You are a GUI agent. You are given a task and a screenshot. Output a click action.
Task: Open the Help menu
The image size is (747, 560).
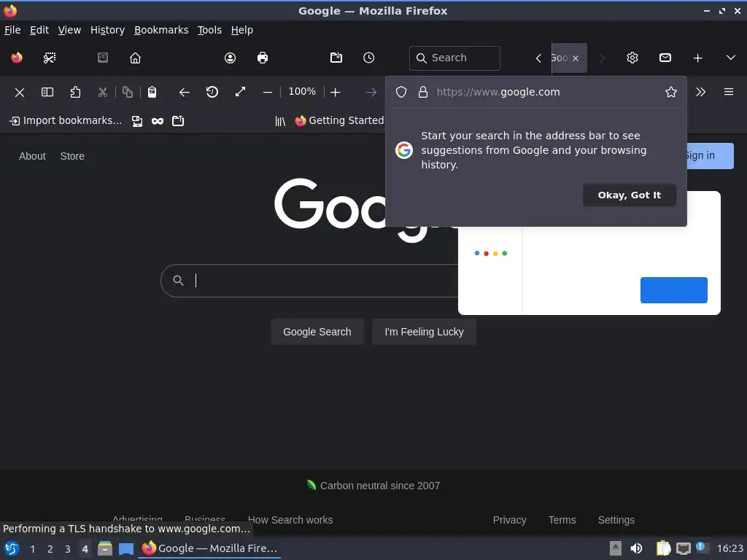click(x=242, y=30)
